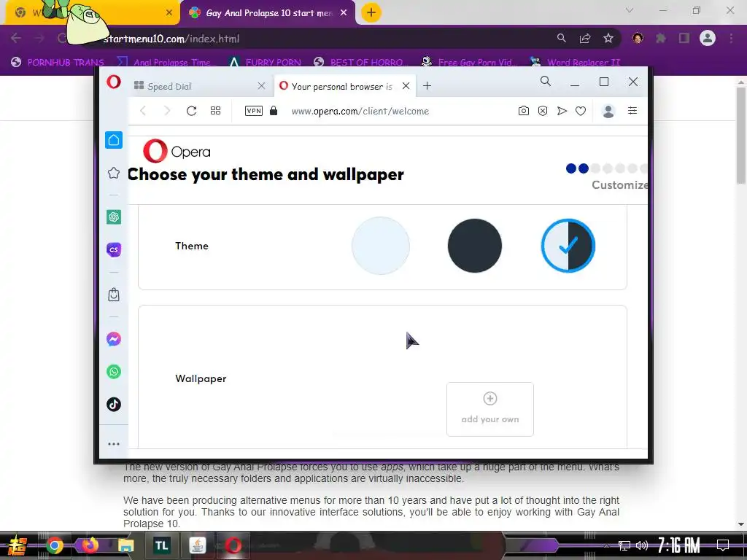Go back in Opera browser
Screen dimensions: 747x560
click(x=143, y=111)
